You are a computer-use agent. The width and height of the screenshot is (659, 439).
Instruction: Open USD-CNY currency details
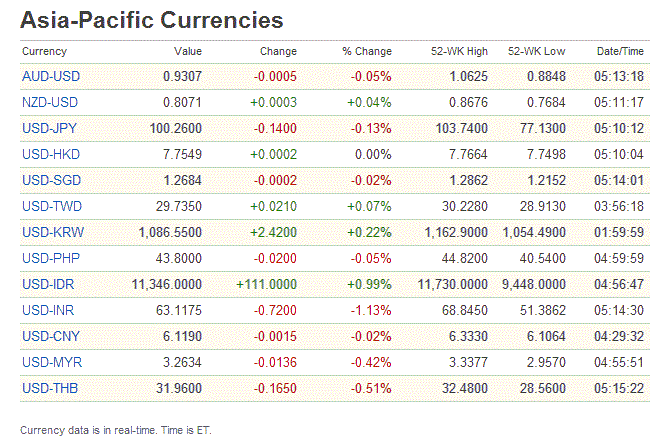(49, 337)
